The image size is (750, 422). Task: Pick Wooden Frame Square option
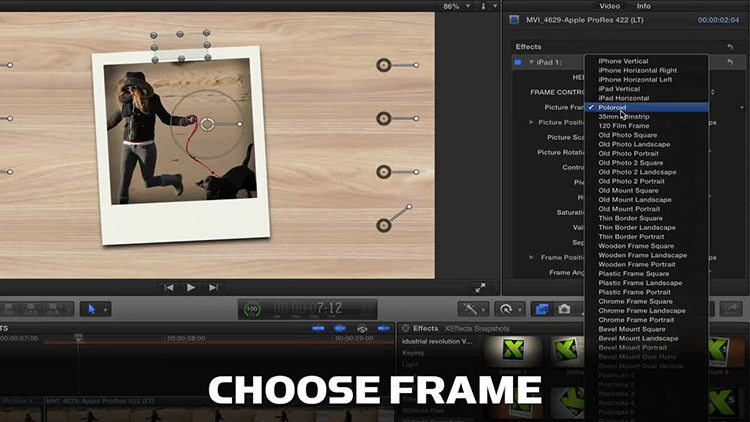click(636, 246)
